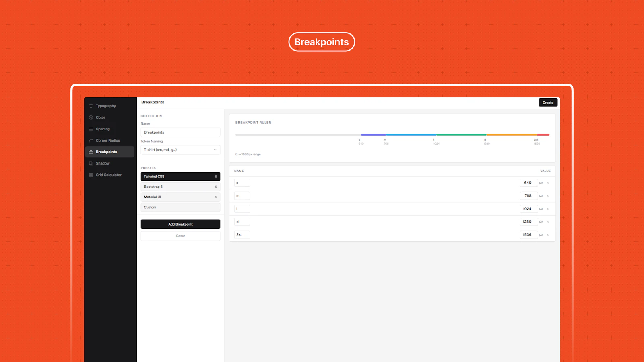The height and width of the screenshot is (362, 644).
Task: Edit the 1536 value field
Action: pyautogui.click(x=528, y=235)
